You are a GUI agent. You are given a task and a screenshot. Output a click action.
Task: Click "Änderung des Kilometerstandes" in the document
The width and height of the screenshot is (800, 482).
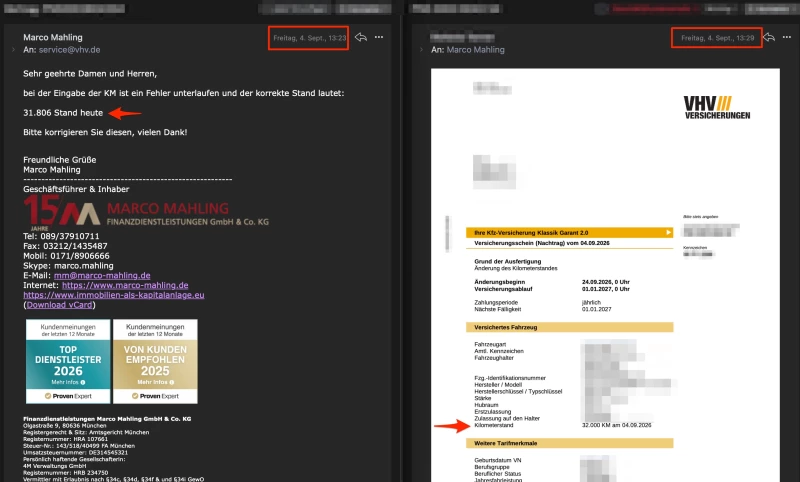click(516, 268)
